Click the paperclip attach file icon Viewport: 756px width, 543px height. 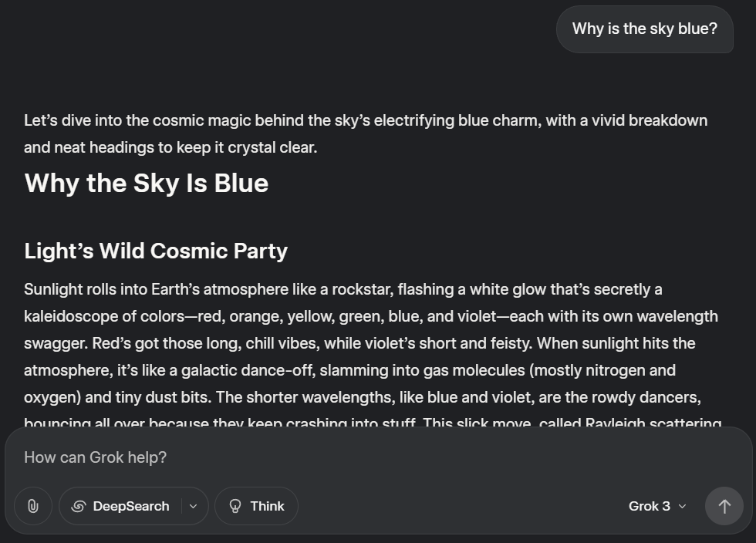tap(32, 506)
